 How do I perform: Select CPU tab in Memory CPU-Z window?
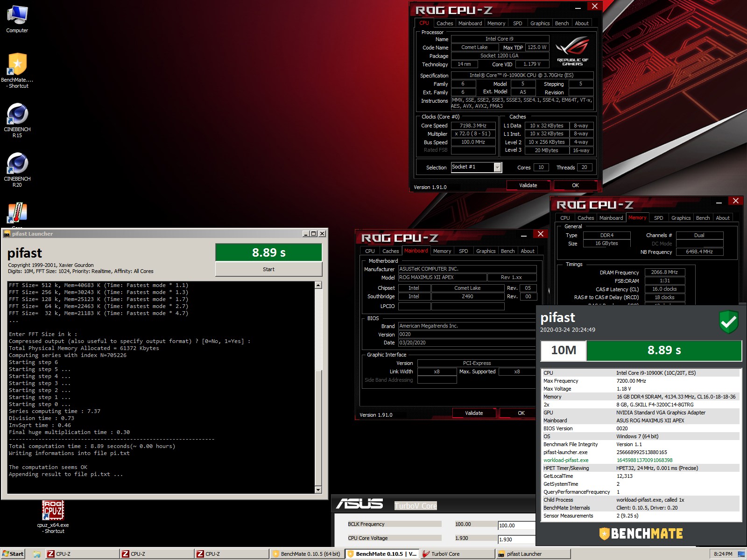pyautogui.click(x=565, y=218)
